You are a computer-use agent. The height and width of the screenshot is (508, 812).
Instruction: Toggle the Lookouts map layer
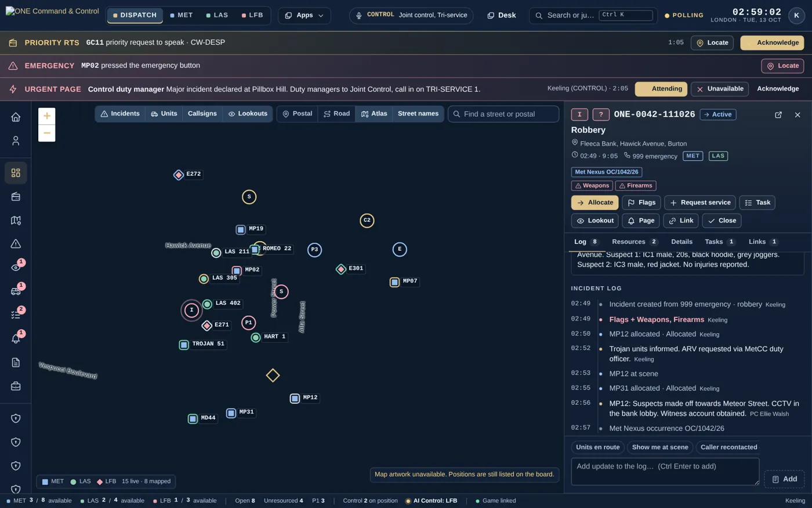[x=248, y=114]
